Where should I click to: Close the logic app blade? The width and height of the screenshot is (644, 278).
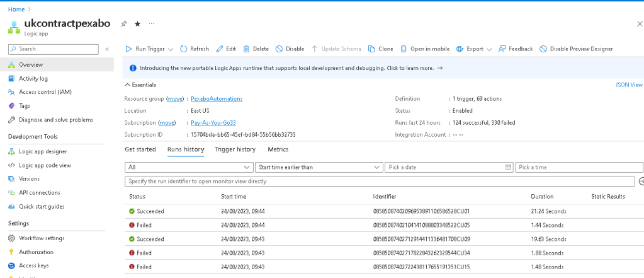point(639,24)
